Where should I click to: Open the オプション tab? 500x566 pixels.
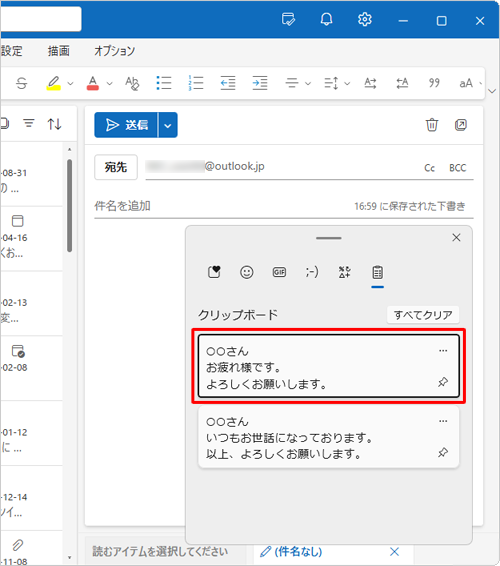114,51
